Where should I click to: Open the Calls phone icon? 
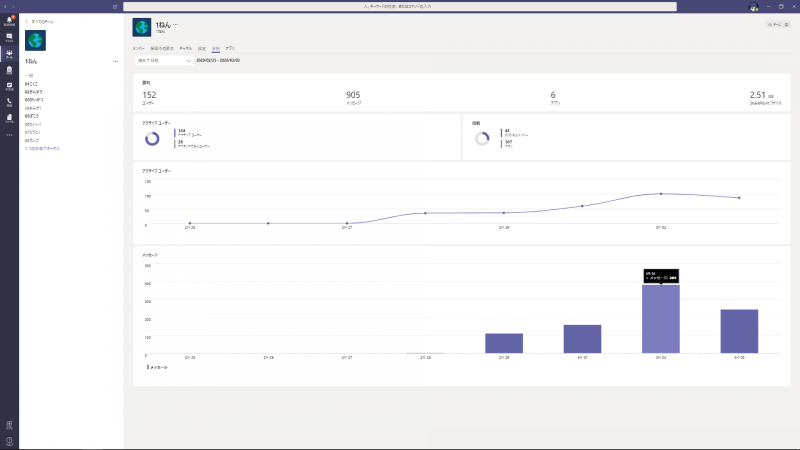tap(9, 102)
